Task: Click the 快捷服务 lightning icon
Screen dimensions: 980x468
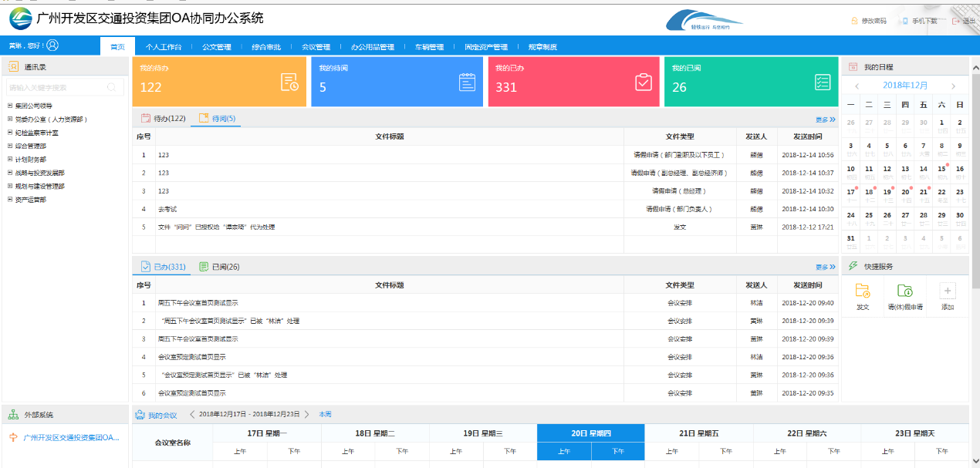Action: [x=853, y=266]
